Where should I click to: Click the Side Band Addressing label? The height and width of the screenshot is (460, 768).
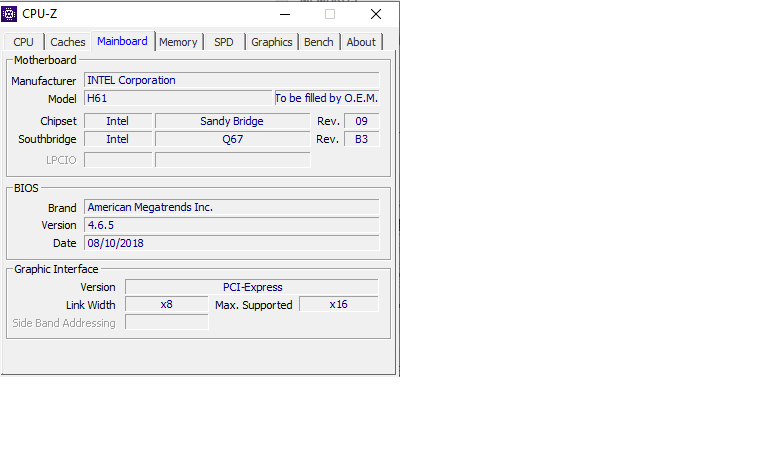[x=64, y=323]
